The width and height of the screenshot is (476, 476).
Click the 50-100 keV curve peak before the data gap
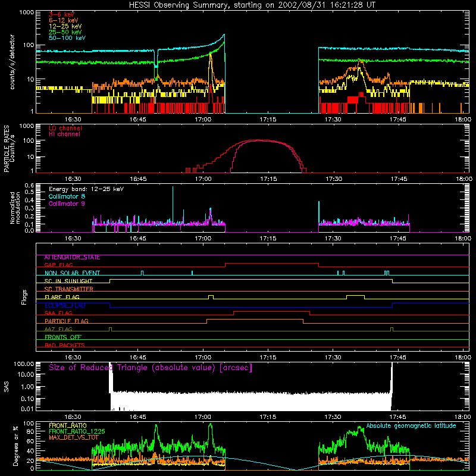pyautogui.click(x=224, y=35)
